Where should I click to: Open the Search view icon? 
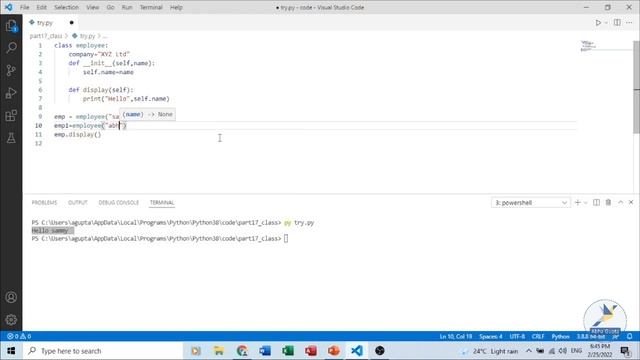(x=11, y=48)
